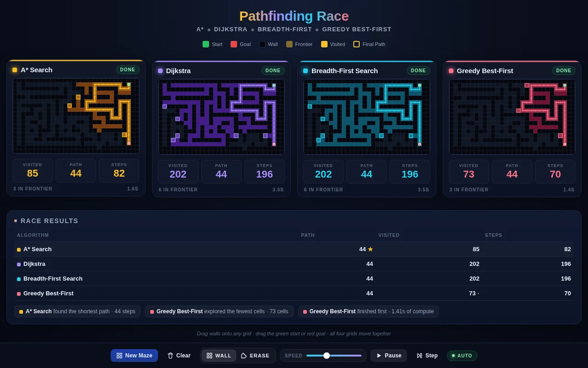This screenshot has width=588, height=368.
Task: Select the Breadth-First Search results row
Action: [294, 279]
